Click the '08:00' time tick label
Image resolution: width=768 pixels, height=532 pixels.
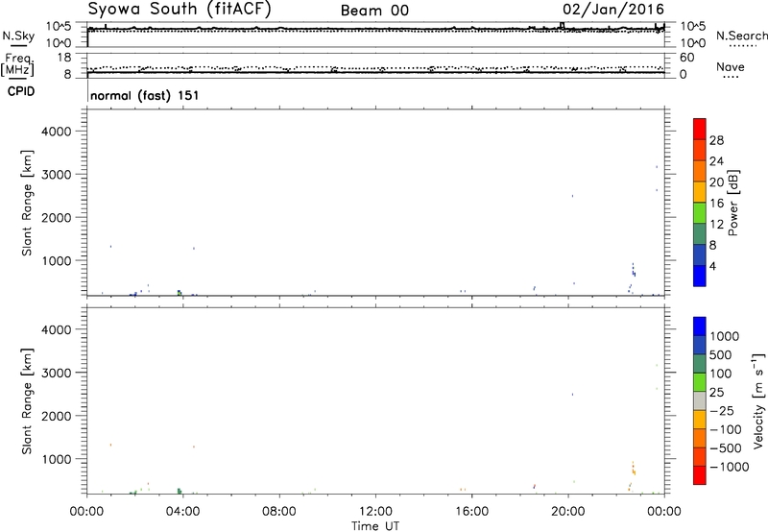coord(279,512)
